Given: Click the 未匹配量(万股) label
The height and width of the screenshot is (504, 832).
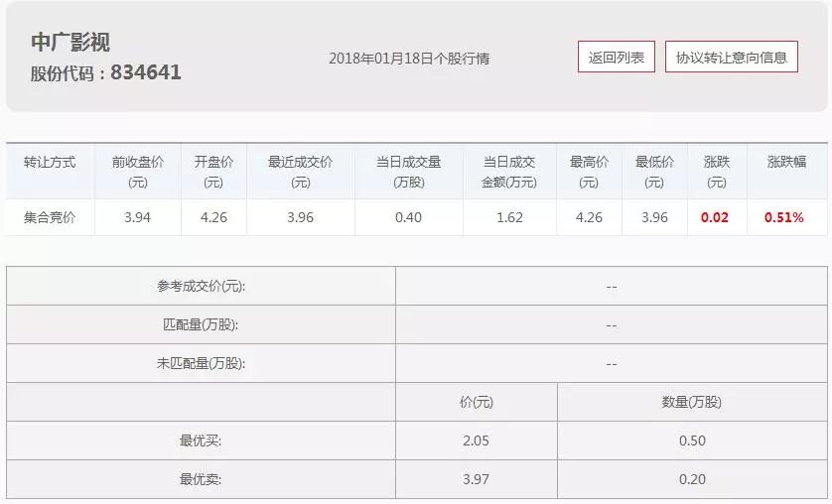Looking at the screenshot, I should click(202, 363).
